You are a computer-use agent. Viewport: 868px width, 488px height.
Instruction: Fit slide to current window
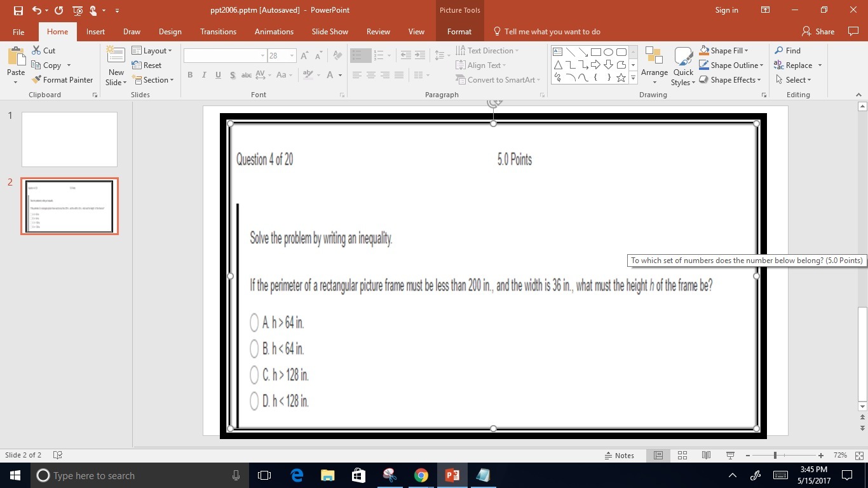(860, 455)
